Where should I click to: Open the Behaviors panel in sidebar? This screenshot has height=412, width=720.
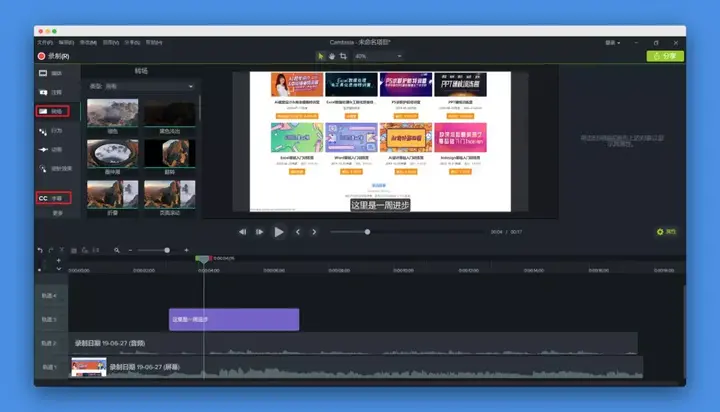51,131
